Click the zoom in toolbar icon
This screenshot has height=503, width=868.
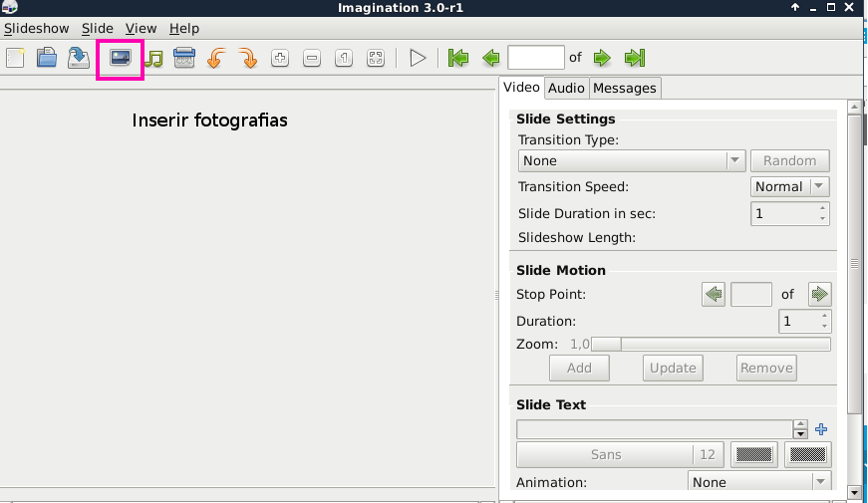[x=280, y=59]
